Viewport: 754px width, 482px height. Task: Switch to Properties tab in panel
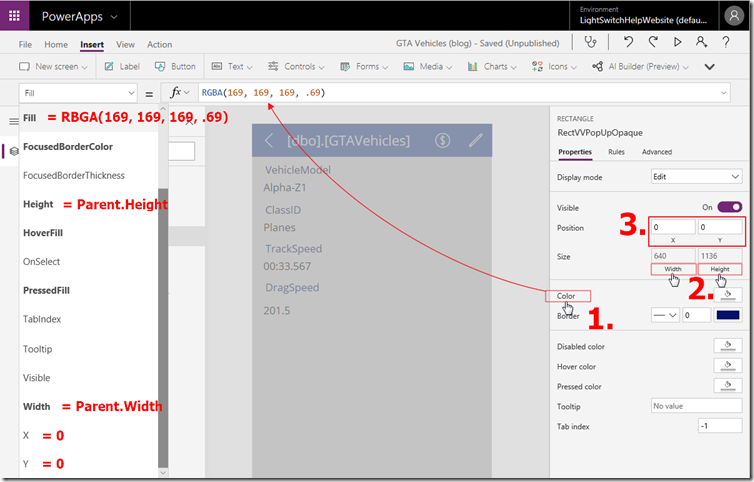[x=575, y=152]
